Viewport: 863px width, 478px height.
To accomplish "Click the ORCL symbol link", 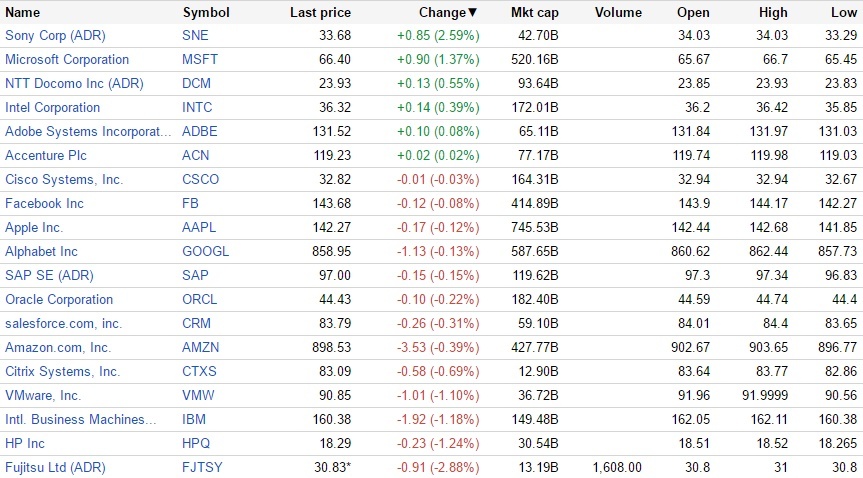I will pyautogui.click(x=200, y=300).
